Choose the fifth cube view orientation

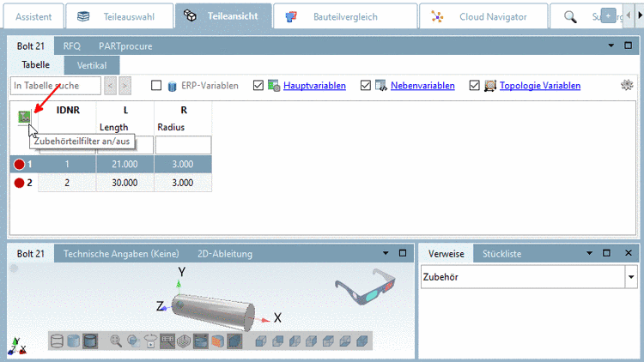[328, 341]
